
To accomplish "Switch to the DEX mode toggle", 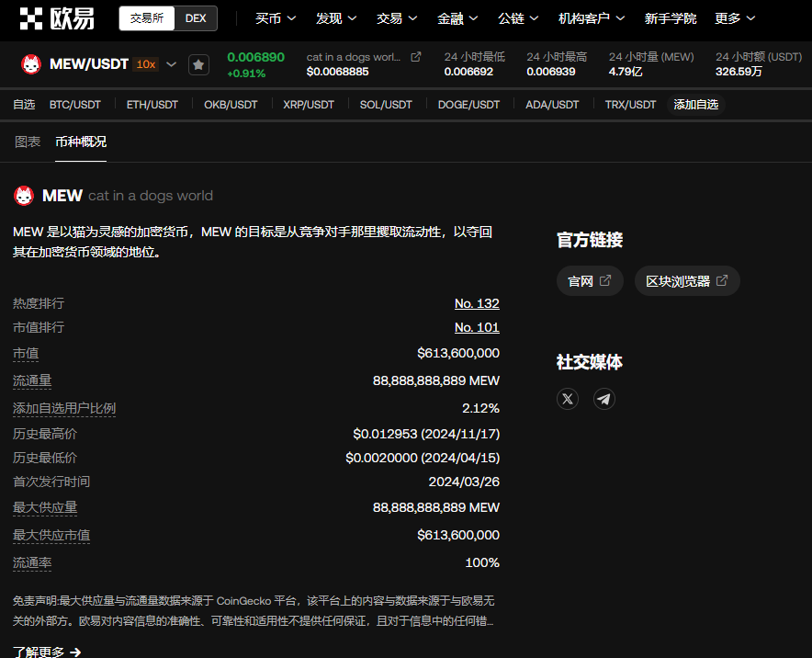I will (x=196, y=18).
